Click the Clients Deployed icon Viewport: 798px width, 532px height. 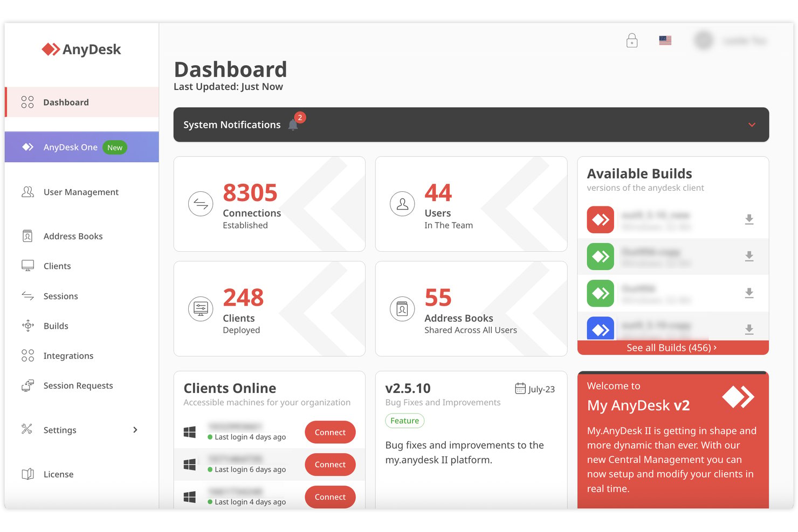(201, 309)
